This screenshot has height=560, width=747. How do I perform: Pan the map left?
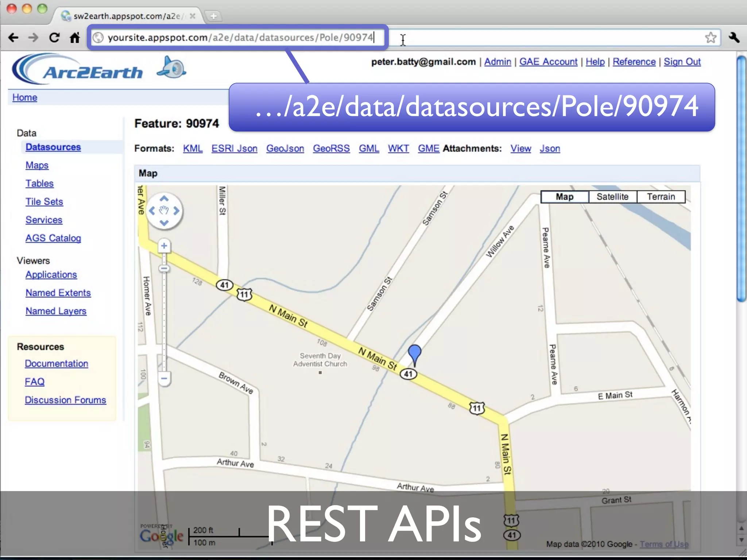pos(152,211)
